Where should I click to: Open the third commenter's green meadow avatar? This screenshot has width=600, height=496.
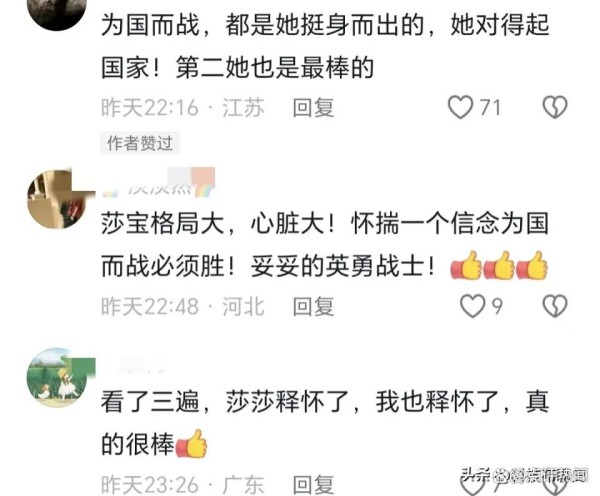tap(57, 377)
